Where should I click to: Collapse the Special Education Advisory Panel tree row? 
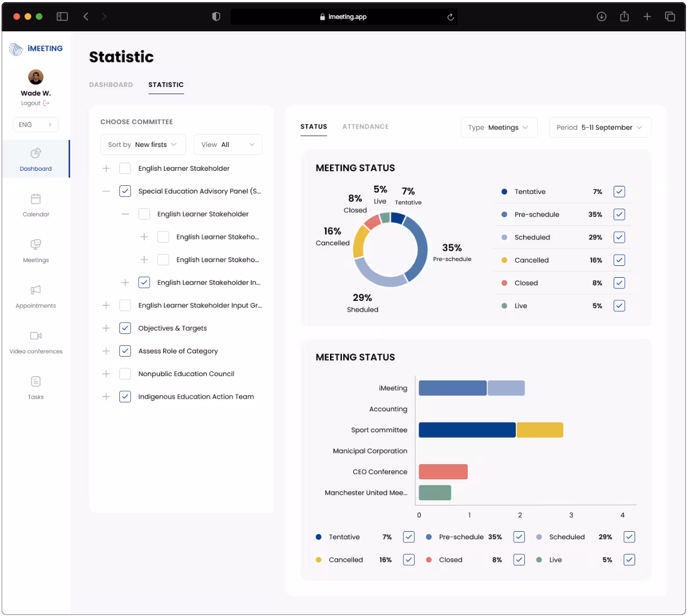[x=106, y=191]
